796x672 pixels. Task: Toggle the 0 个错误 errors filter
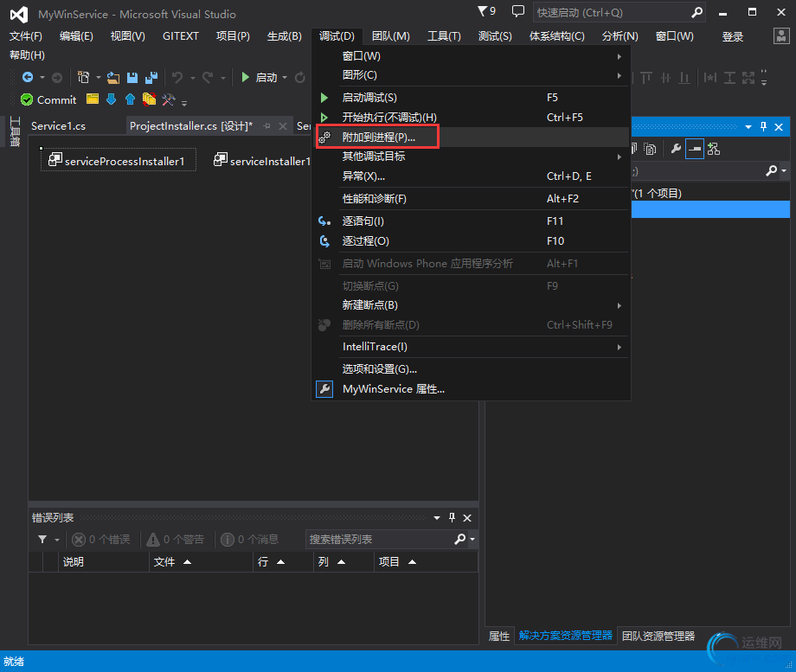point(101,540)
